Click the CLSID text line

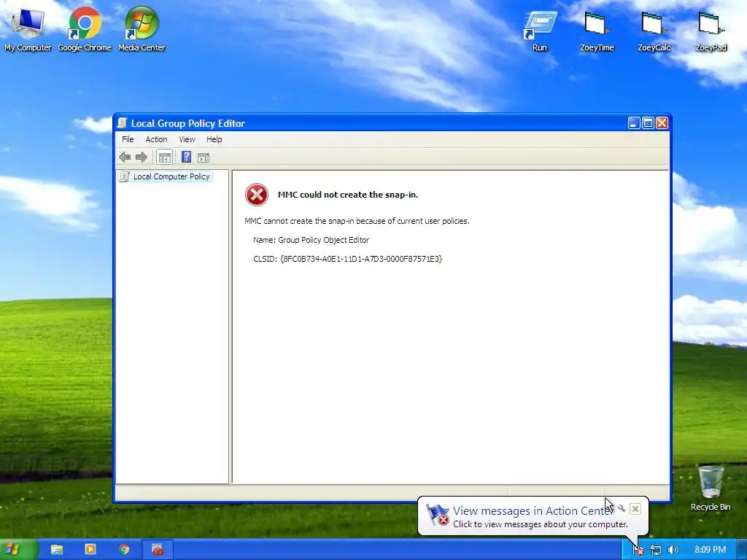click(x=348, y=259)
